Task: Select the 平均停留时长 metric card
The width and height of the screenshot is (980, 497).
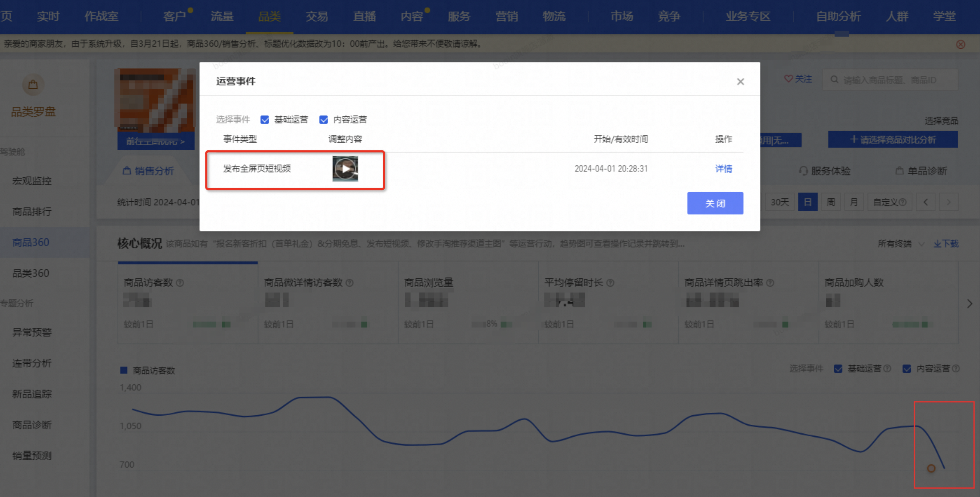Action: [x=608, y=303]
